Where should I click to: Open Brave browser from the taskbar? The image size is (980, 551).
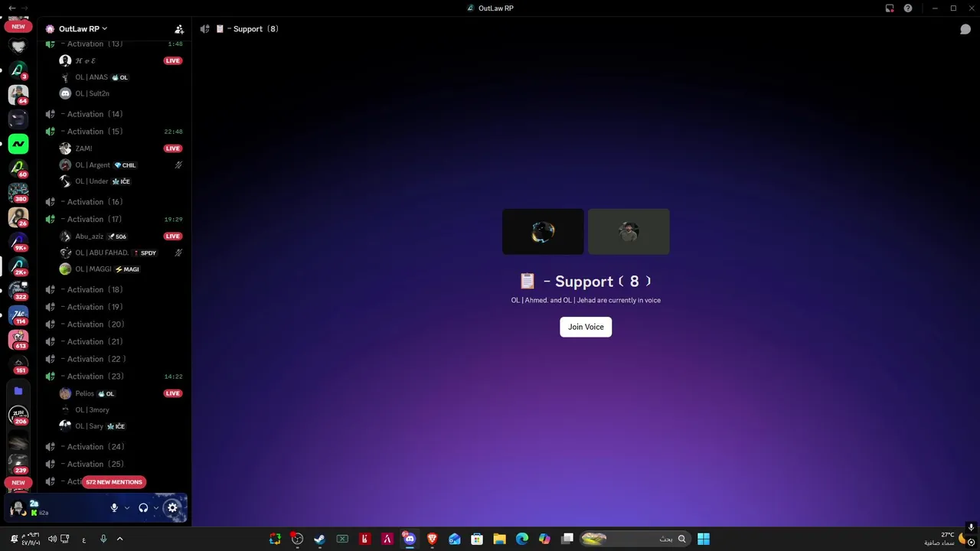[432, 539]
